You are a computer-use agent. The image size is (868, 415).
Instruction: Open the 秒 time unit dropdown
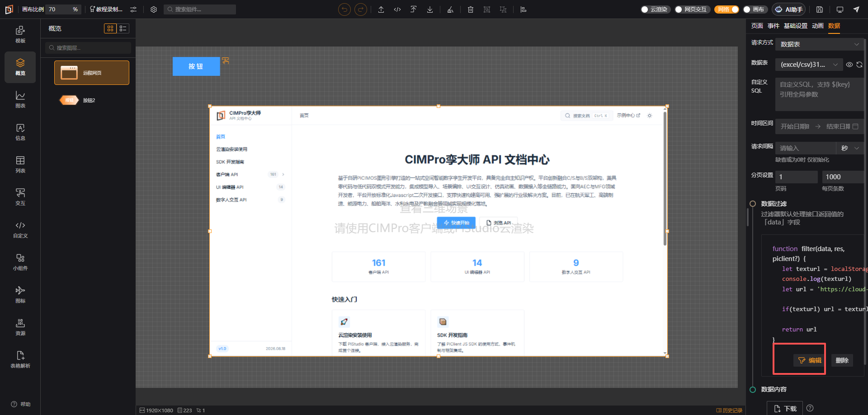(850, 148)
